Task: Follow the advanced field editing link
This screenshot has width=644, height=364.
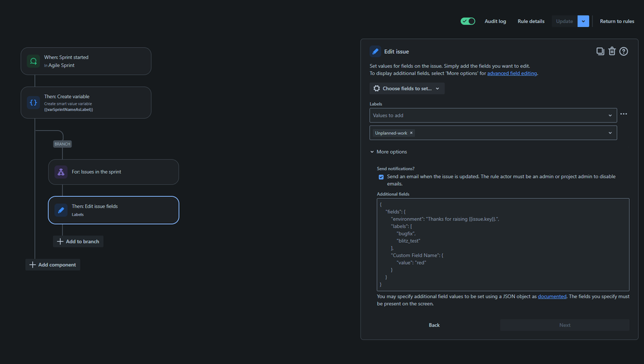Action: 512,73
